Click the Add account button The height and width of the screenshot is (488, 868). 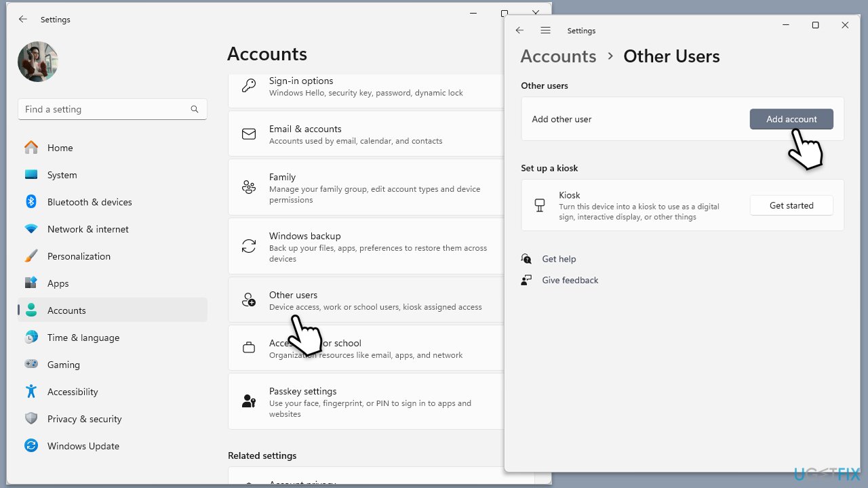click(x=791, y=119)
